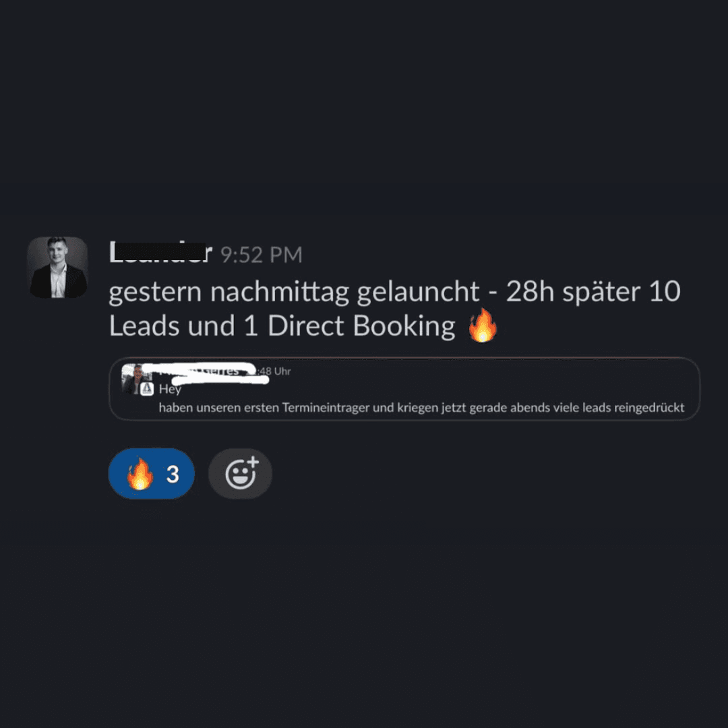Screen dimensions: 728x728
Task: Select the scribbled-out quoted author name
Action: [204, 373]
